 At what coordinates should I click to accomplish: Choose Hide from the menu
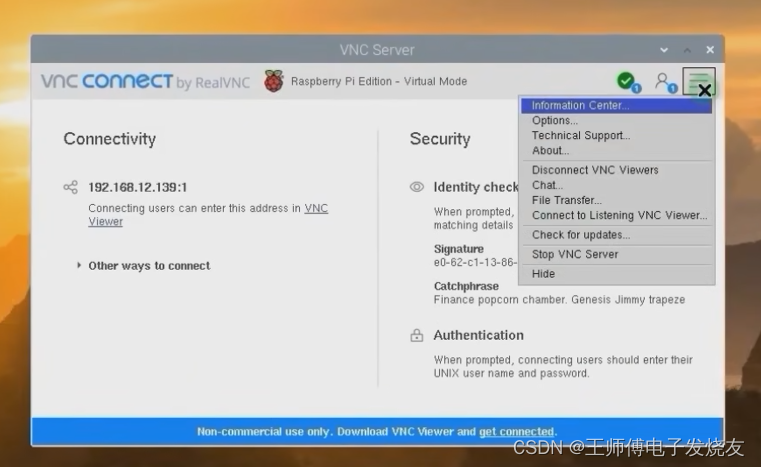616,274
